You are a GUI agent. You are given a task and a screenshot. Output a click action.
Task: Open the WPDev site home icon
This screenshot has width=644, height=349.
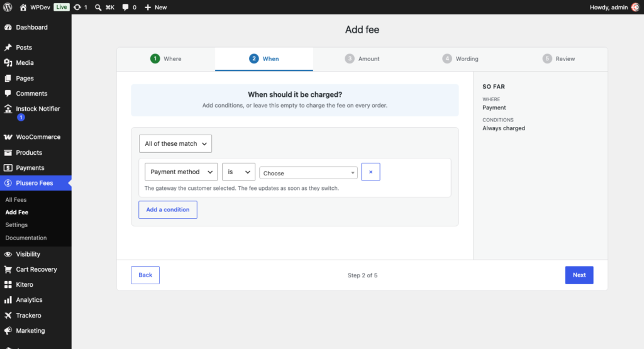tap(23, 8)
